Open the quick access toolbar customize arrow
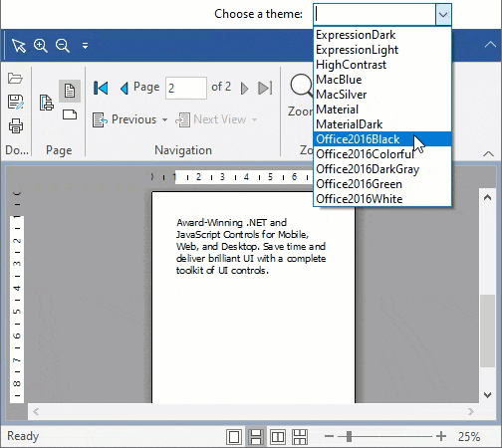The width and height of the screenshot is (502, 448). coord(85,46)
